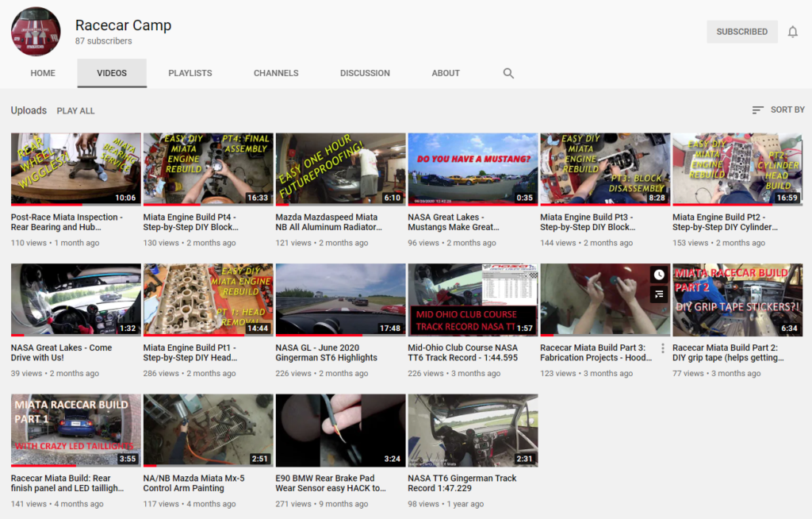Image resolution: width=812 pixels, height=519 pixels.
Task: Open Racecar Miata Build Part 3 title
Action: tap(596, 352)
